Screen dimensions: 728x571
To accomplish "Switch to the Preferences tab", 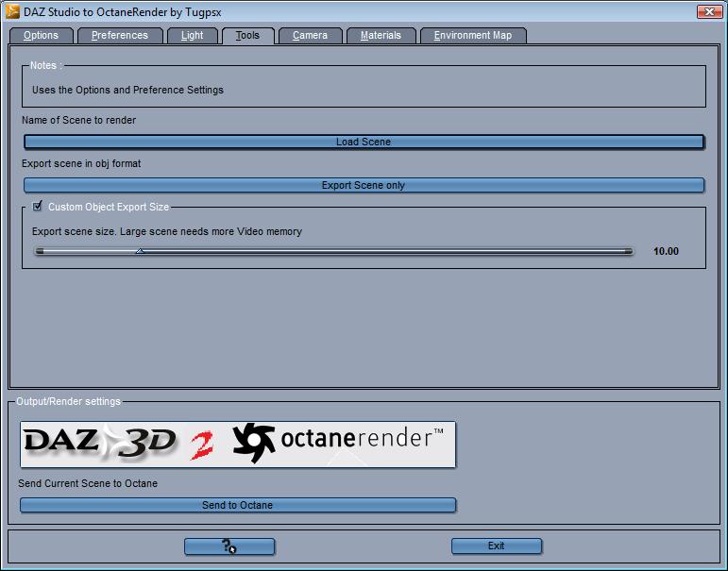I will pyautogui.click(x=120, y=35).
